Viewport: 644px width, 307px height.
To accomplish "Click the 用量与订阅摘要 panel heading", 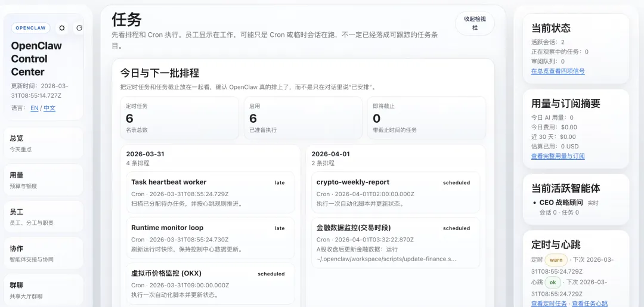I will coord(566,104).
